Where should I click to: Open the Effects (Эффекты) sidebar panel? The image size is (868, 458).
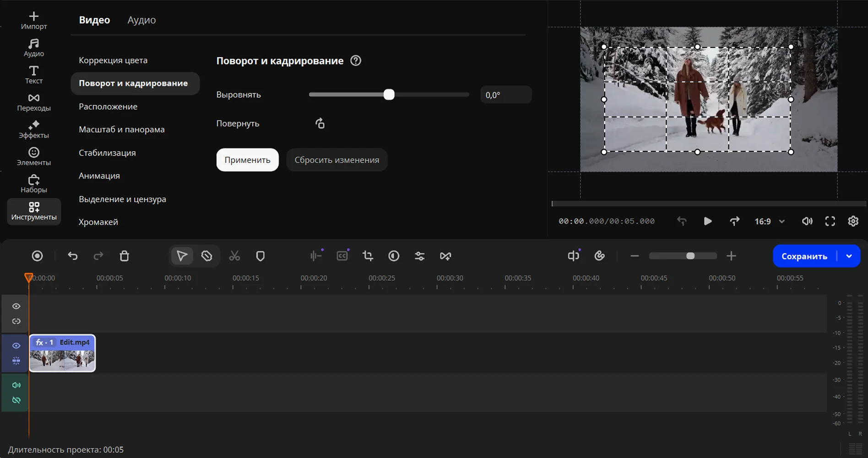pos(33,129)
